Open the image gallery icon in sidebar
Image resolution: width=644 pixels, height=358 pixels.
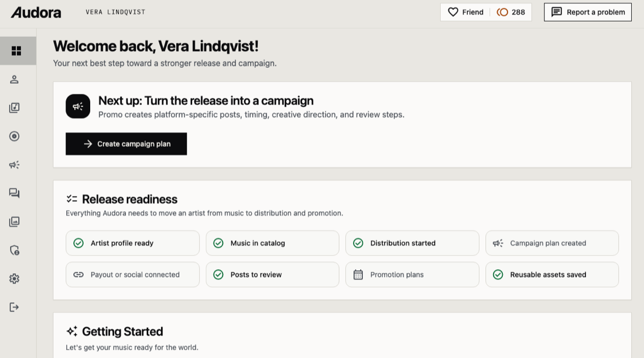click(x=15, y=222)
